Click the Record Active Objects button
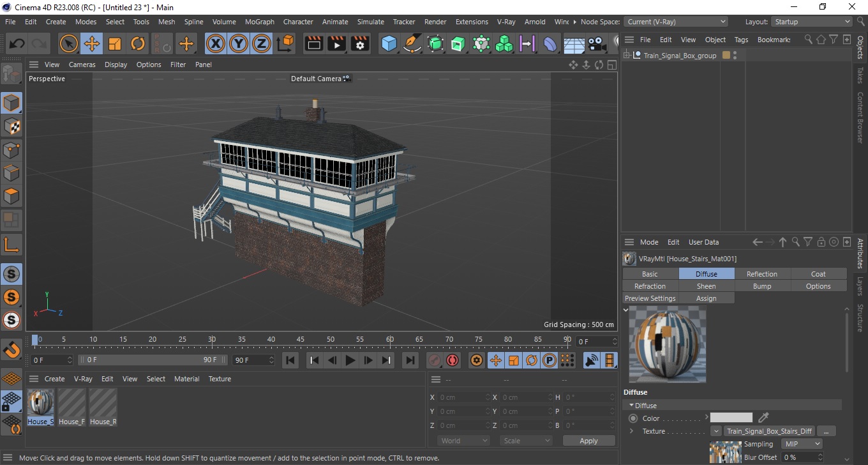This screenshot has width=868, height=465. point(435,360)
